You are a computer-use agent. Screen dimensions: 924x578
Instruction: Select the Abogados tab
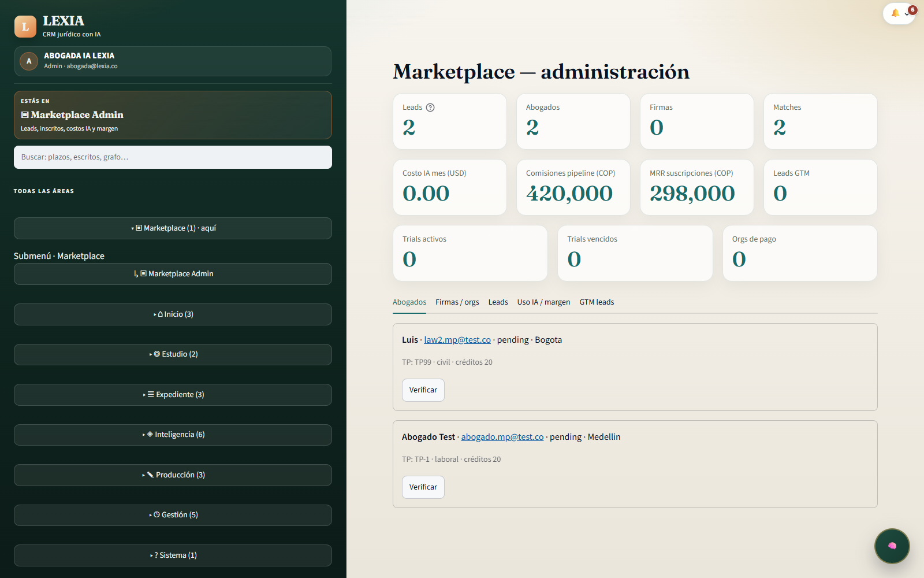click(x=409, y=302)
